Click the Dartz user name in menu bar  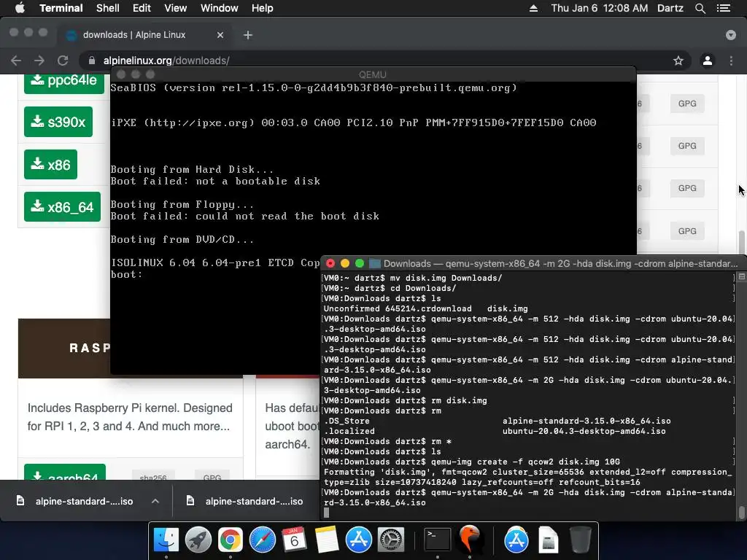670,8
